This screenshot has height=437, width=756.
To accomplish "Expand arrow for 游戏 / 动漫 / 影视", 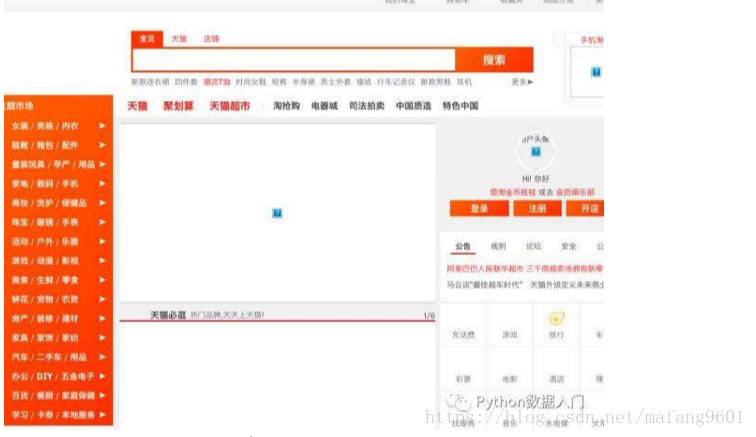I will 102,261.
